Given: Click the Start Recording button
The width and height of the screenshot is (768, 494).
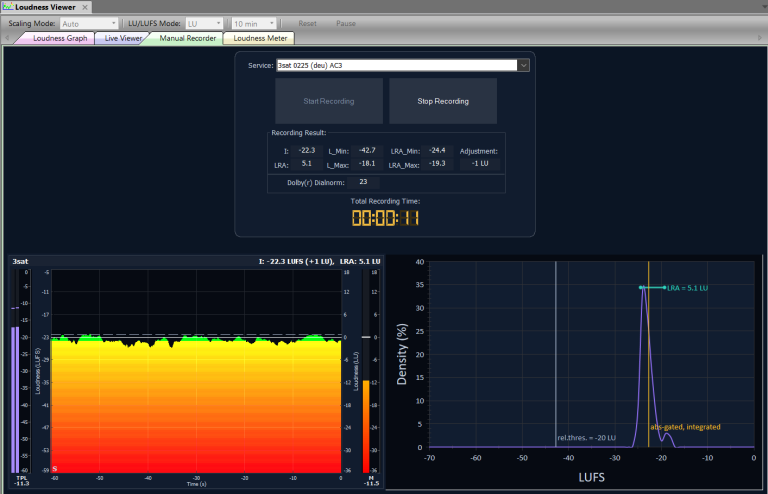Looking at the screenshot, I should [x=329, y=101].
